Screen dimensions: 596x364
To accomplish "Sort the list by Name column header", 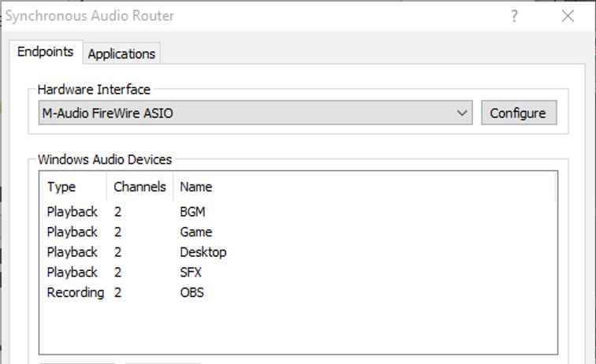I will (x=196, y=187).
